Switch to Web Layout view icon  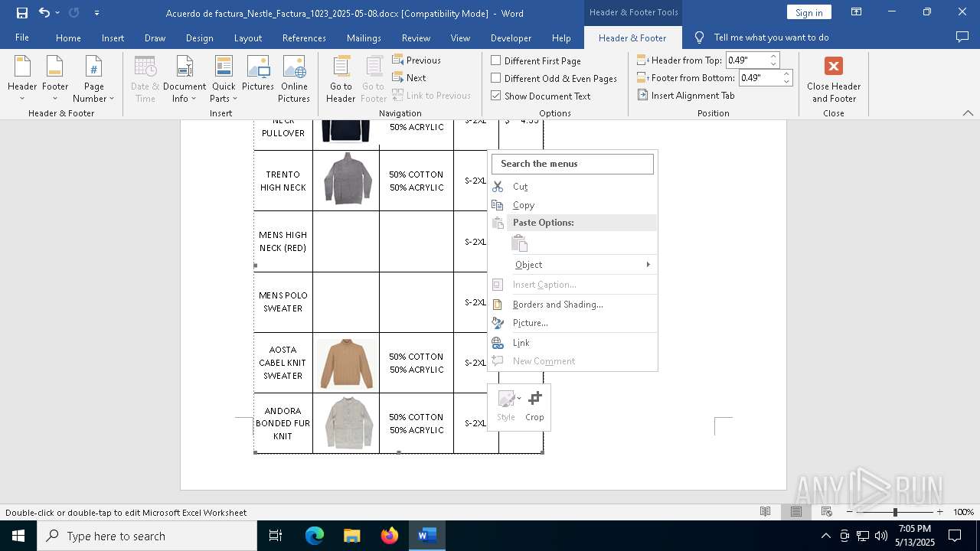[x=827, y=512]
